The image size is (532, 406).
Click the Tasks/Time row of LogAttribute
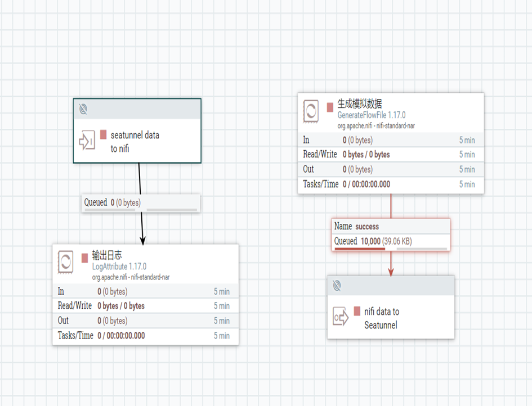tap(146, 336)
